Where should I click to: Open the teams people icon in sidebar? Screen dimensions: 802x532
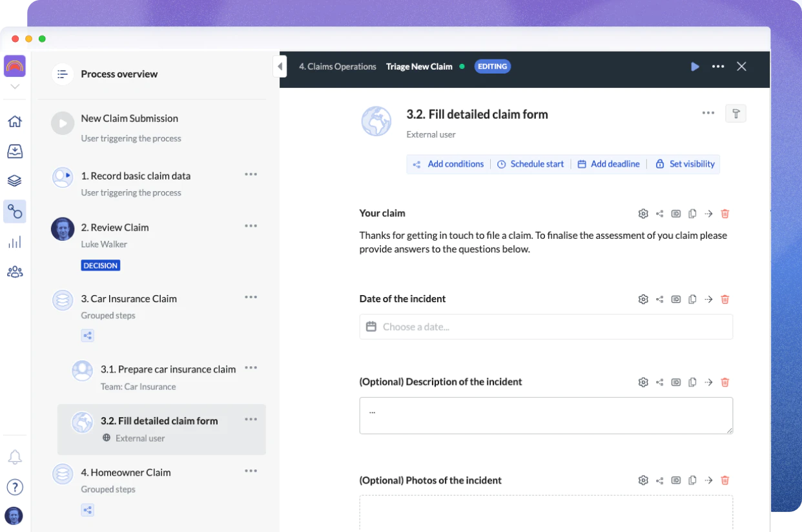pyautogui.click(x=14, y=272)
